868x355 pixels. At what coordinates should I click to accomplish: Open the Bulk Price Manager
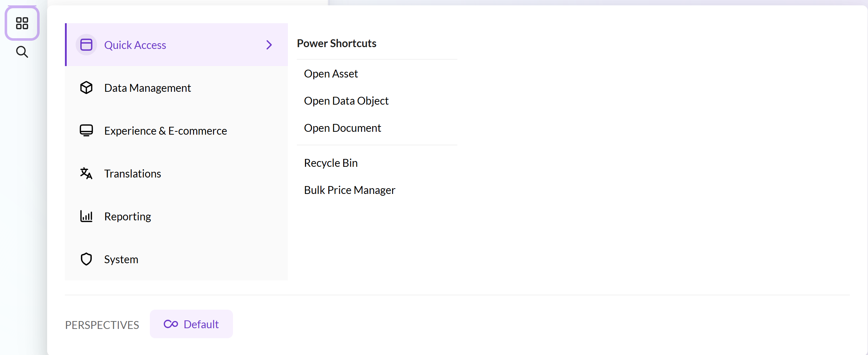click(x=350, y=190)
